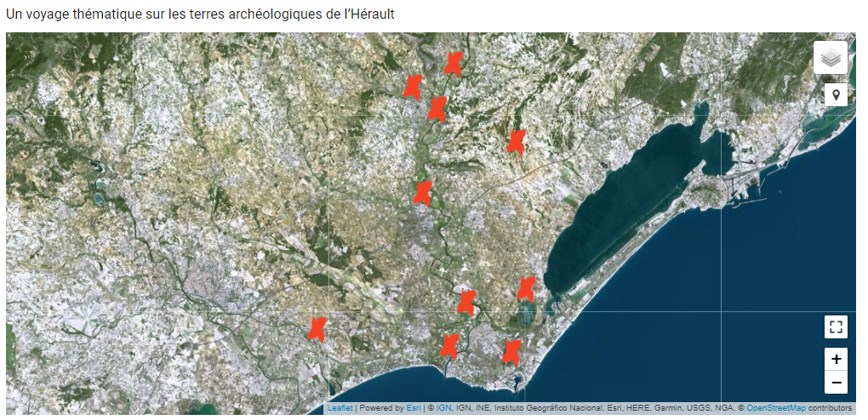Select the lowest marker of the northern trio

[x=437, y=110]
